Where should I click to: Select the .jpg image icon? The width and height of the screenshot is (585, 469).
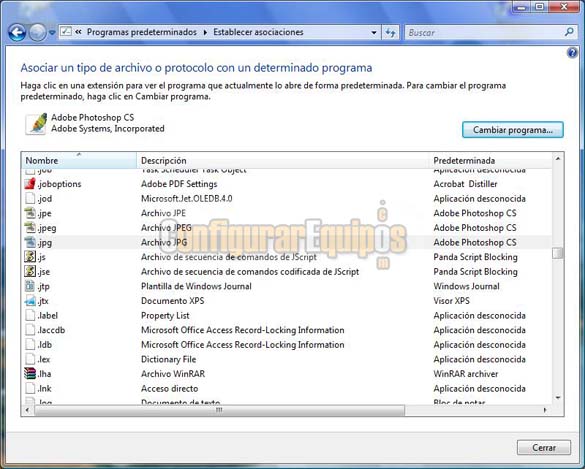[30, 242]
